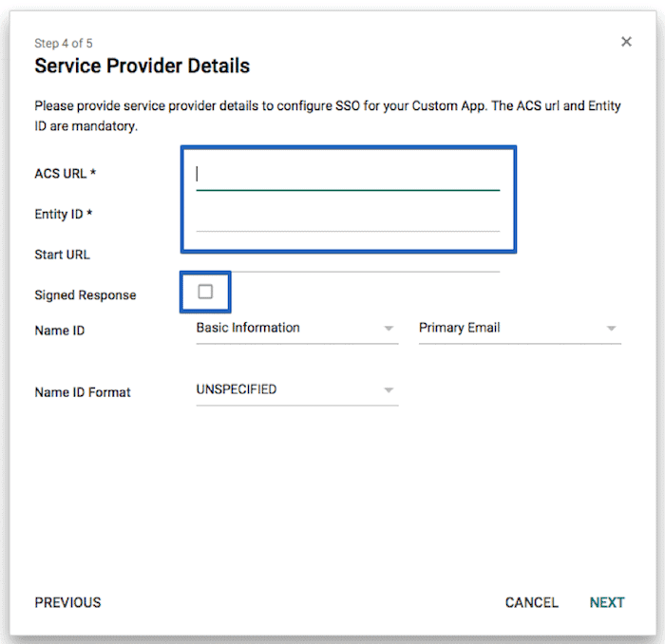Click the Name ID Format label
Viewport: 665px width, 644px height.
[x=83, y=392]
